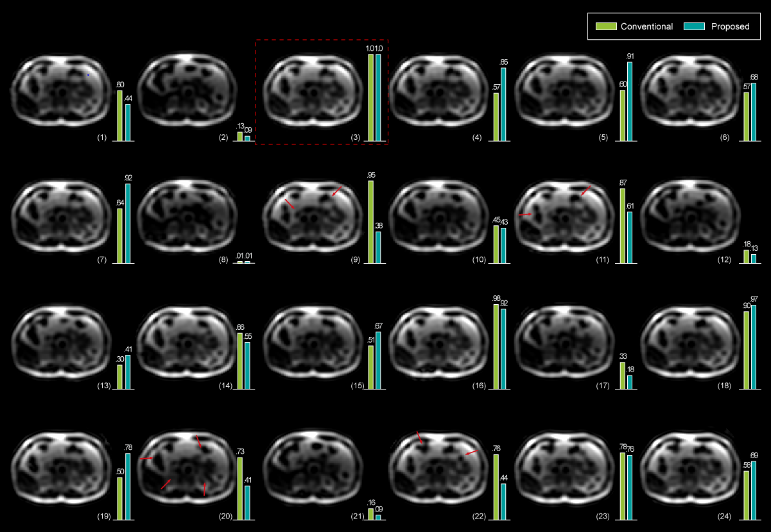Click the green .98 bar beside image (16)
The image size is (771, 532).
tap(496, 347)
